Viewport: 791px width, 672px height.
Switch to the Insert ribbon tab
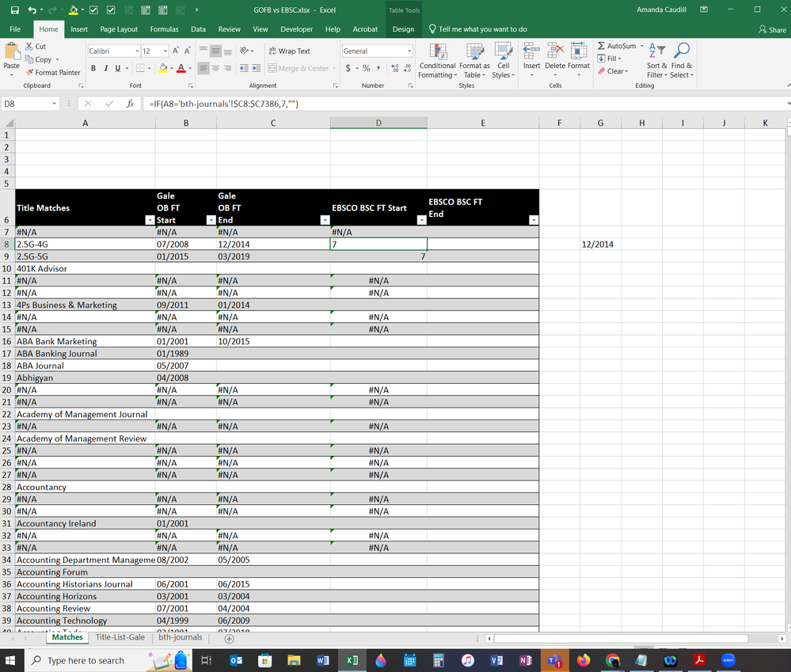pos(78,28)
